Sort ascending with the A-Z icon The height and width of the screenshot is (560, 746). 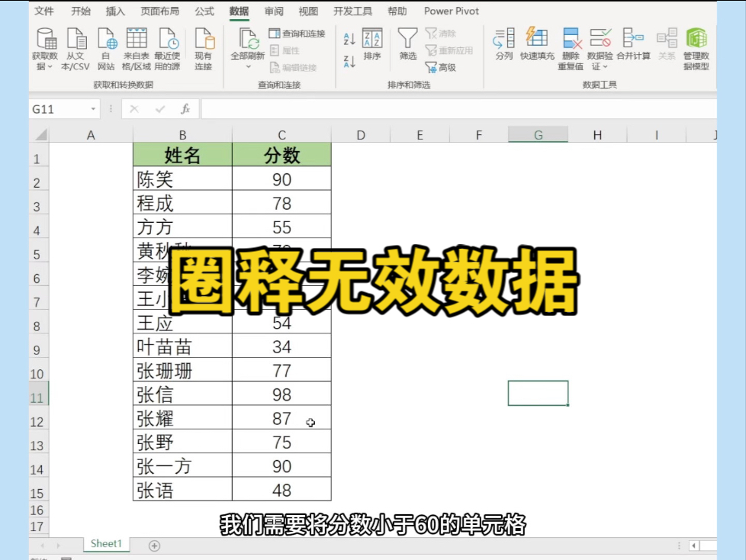(x=349, y=40)
